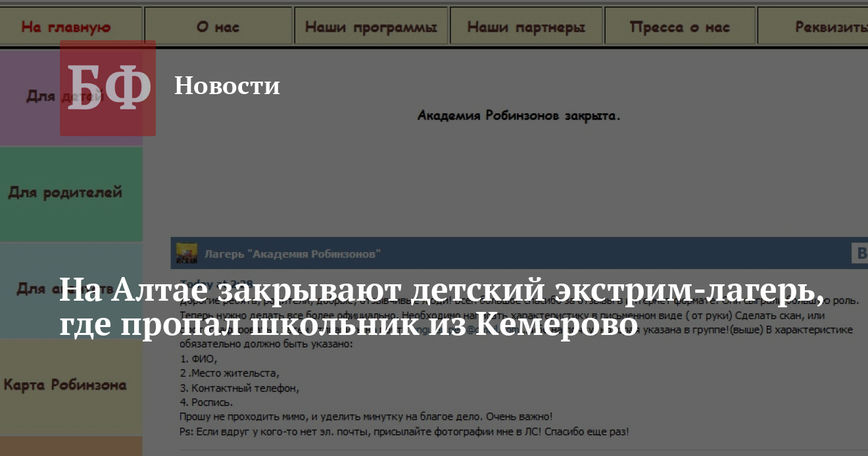Screen dimensions: 868x456
Task: Click the headline about Алтай экстрим-лагерь
Action: 441,306
